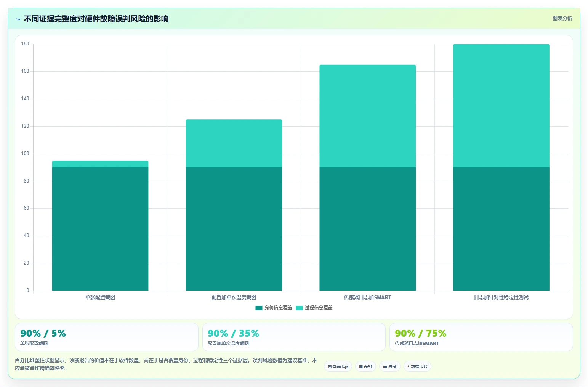Click the dark teal bar segment for 单张配置截图

[x=100, y=229]
